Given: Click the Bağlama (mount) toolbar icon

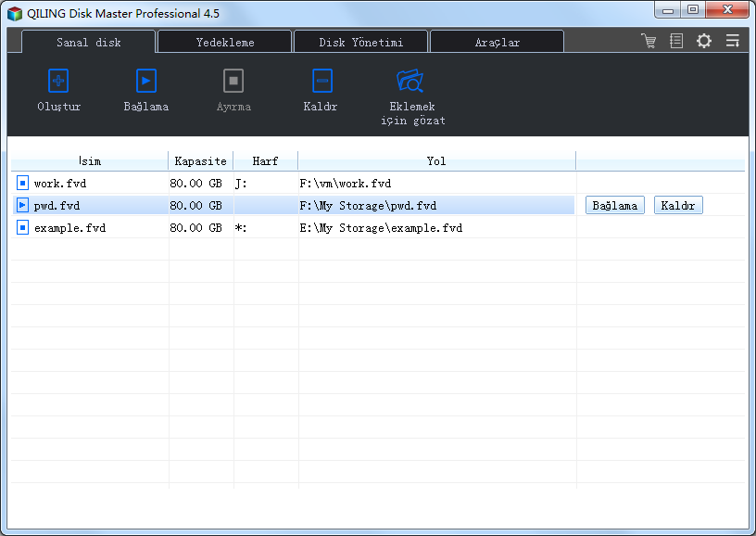Looking at the screenshot, I should [x=146, y=81].
